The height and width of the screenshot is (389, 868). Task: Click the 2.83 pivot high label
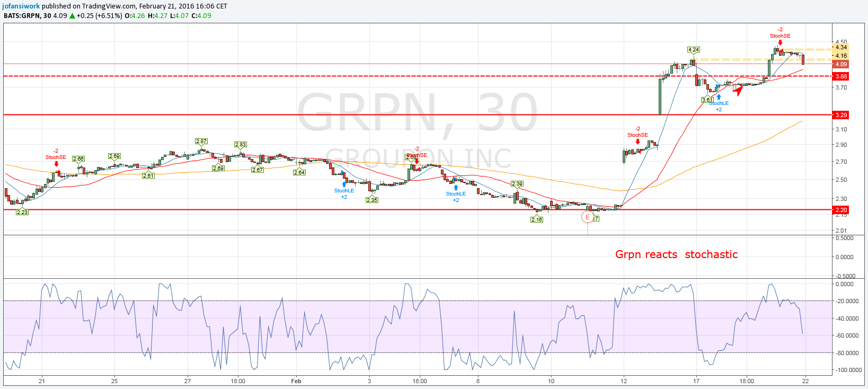(x=241, y=145)
